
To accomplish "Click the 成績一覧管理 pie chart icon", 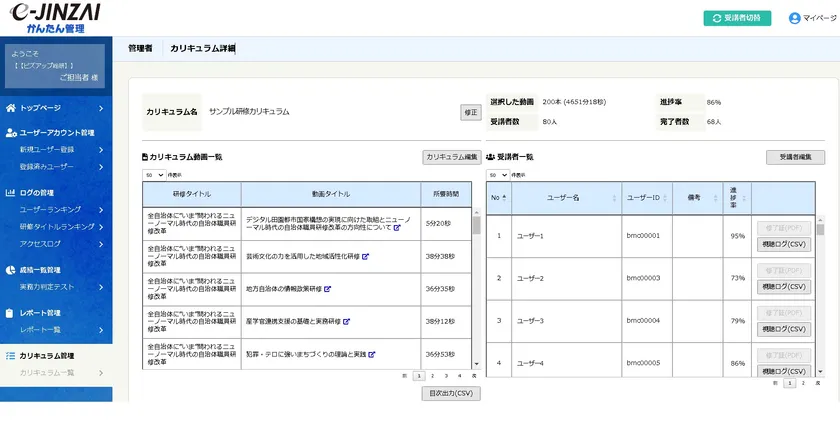I will tap(11, 269).
